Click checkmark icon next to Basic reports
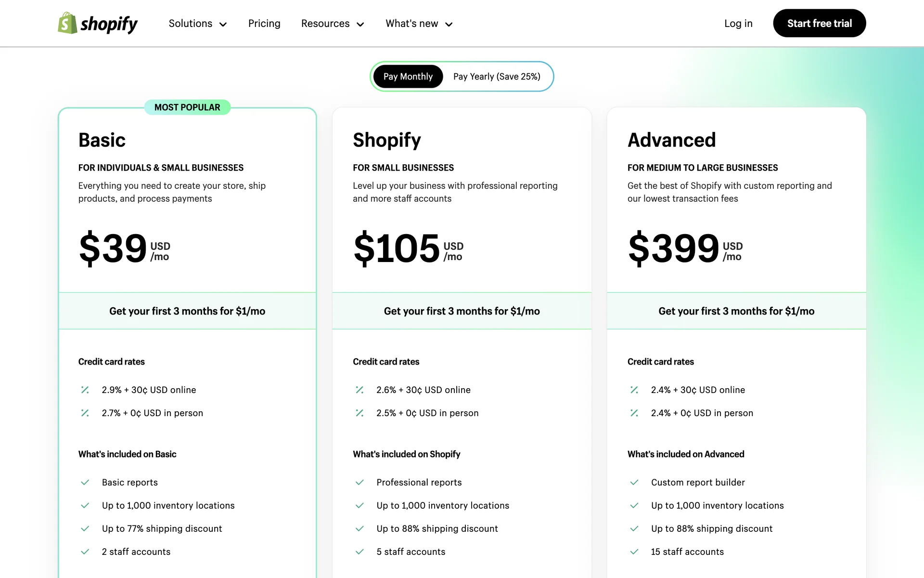 85,482
